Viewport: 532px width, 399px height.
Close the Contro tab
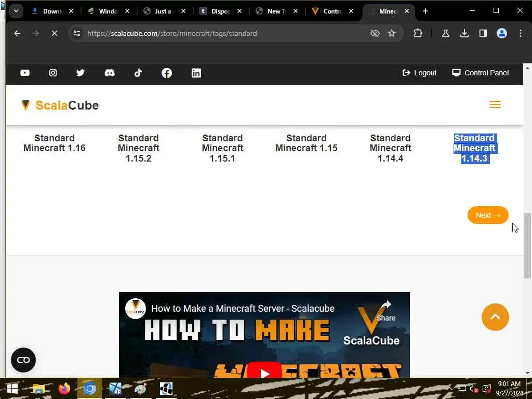point(351,11)
